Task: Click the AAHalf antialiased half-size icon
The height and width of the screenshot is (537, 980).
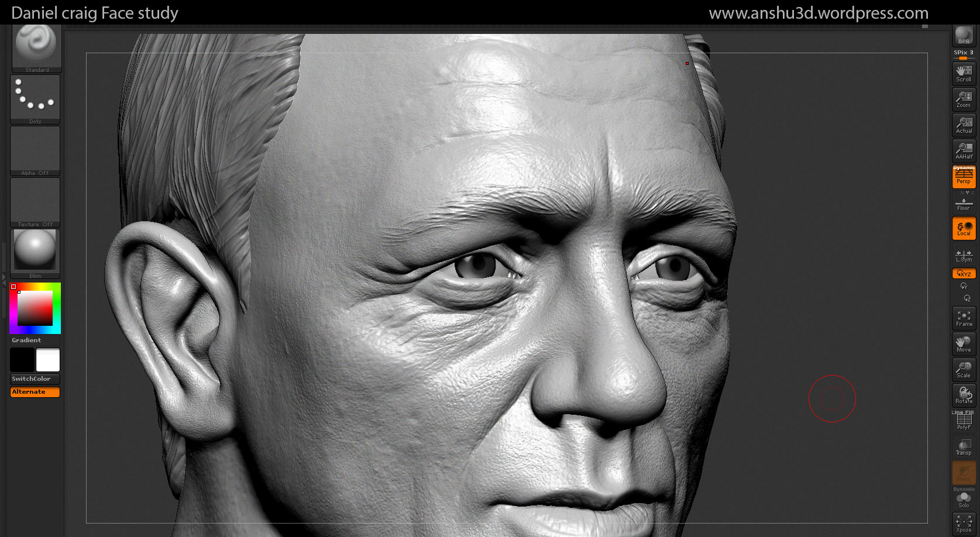Action: click(x=964, y=150)
